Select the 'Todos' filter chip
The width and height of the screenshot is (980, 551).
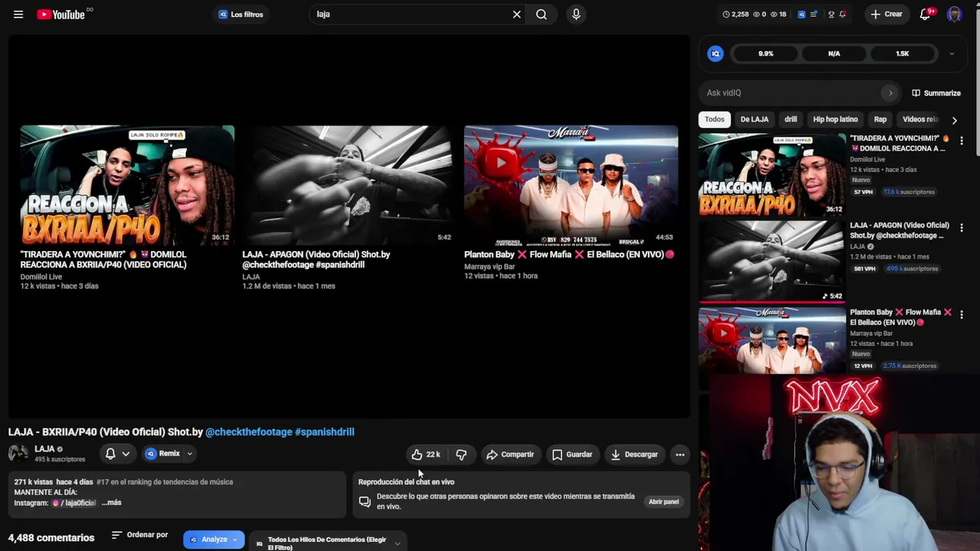tap(714, 119)
